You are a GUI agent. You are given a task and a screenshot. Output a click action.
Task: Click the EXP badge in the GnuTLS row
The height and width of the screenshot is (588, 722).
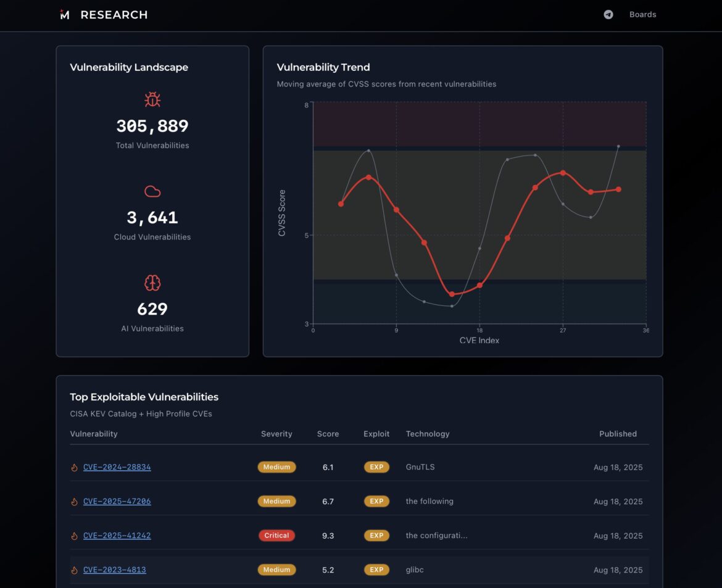click(376, 467)
